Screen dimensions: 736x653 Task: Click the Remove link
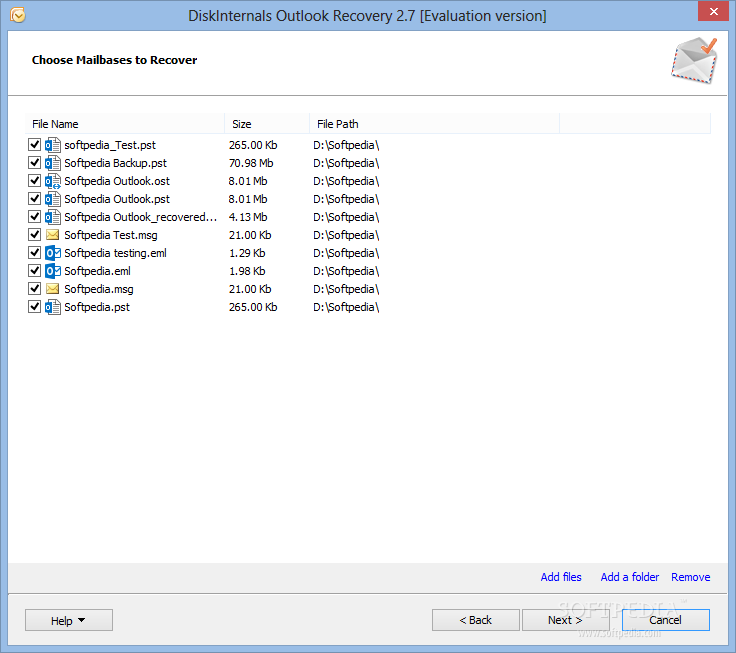coord(690,577)
